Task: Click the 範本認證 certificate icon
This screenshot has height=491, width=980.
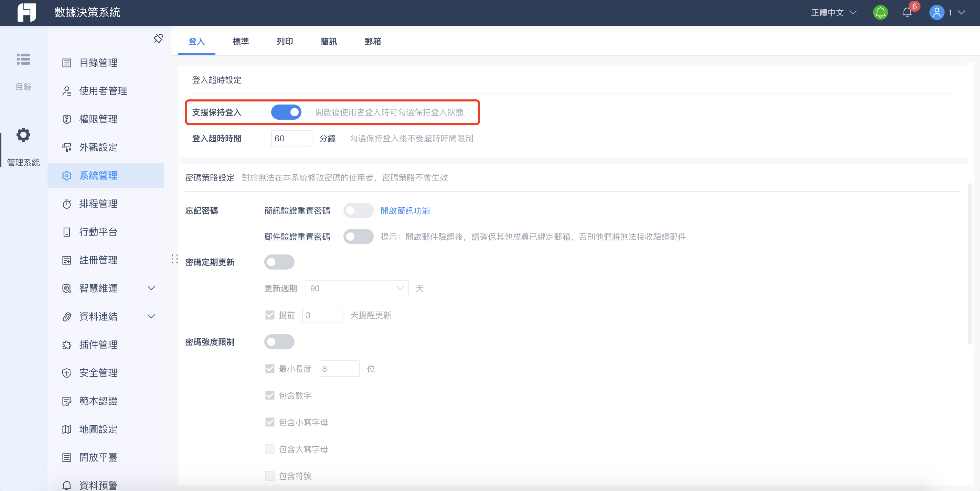Action: (x=66, y=401)
